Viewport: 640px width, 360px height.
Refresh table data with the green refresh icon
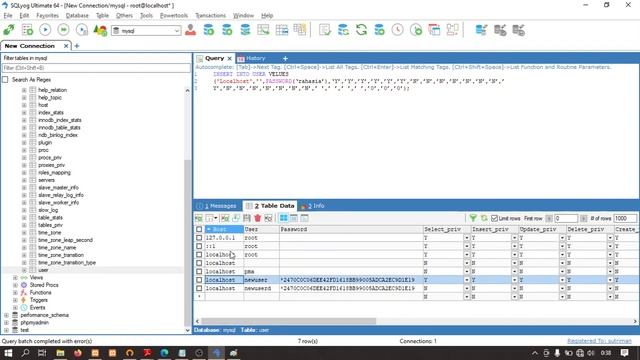click(x=484, y=218)
